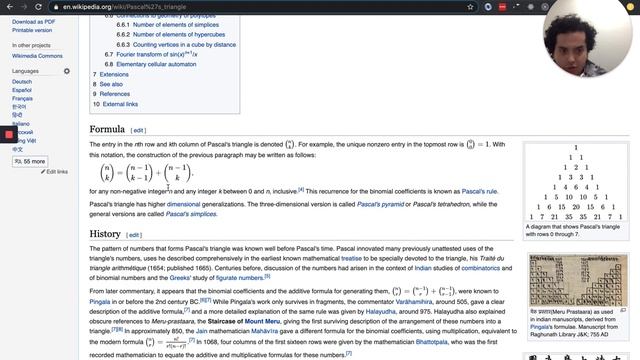
Task: Click Printable version link
Action: pos(32,30)
